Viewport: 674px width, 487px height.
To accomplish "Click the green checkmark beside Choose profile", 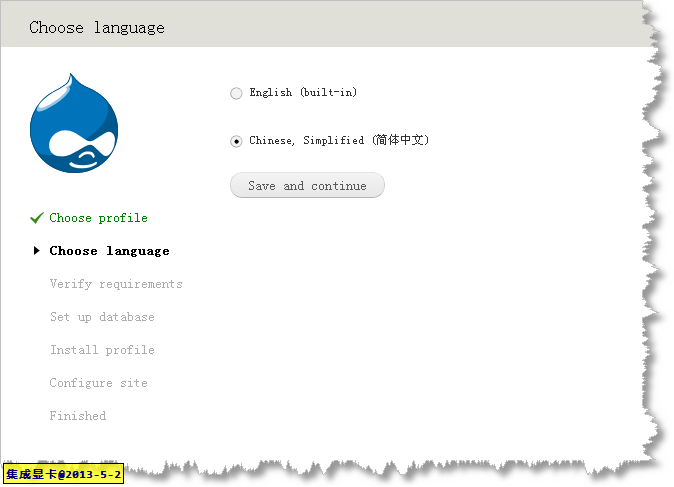I will (x=37, y=218).
